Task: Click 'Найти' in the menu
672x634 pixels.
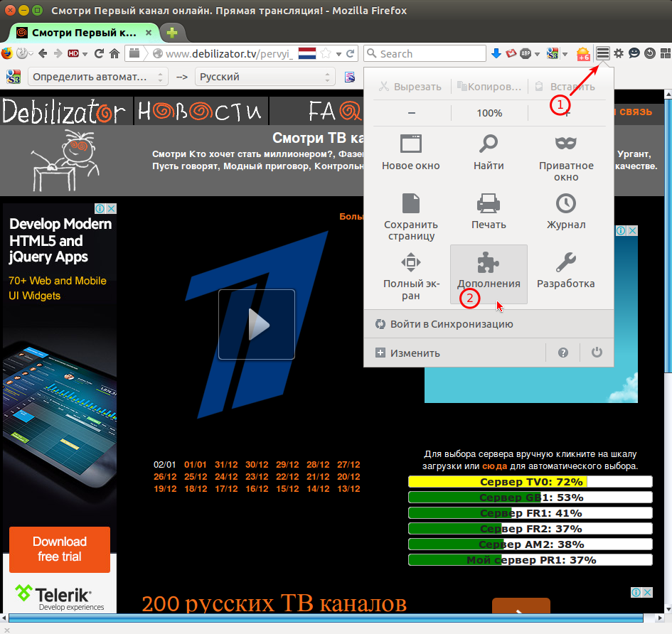Action: 489,153
